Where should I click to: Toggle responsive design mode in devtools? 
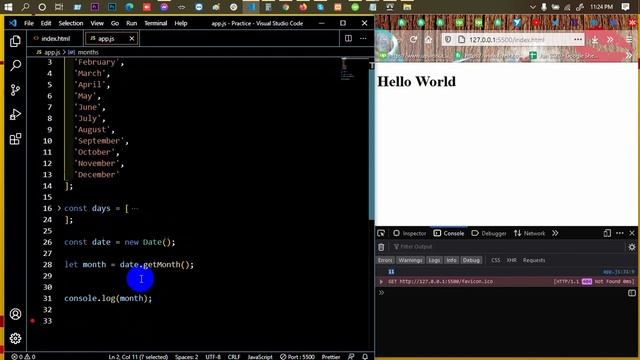[x=607, y=233]
